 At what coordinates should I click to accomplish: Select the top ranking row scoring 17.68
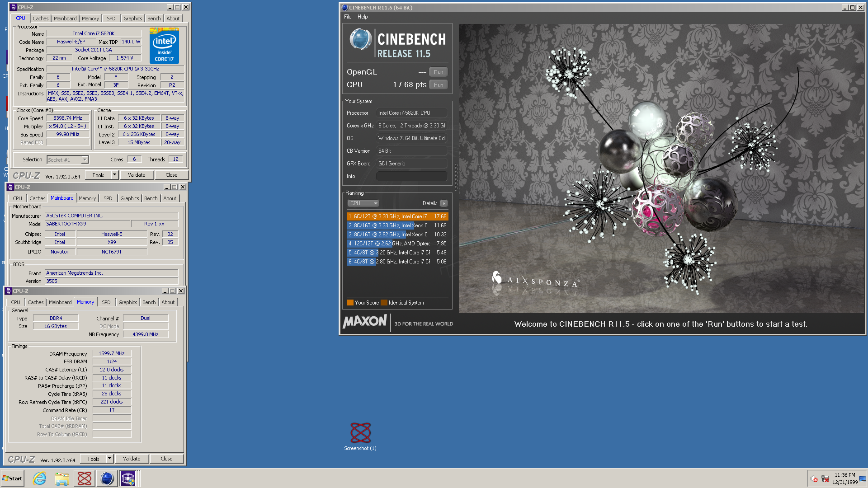click(397, 216)
